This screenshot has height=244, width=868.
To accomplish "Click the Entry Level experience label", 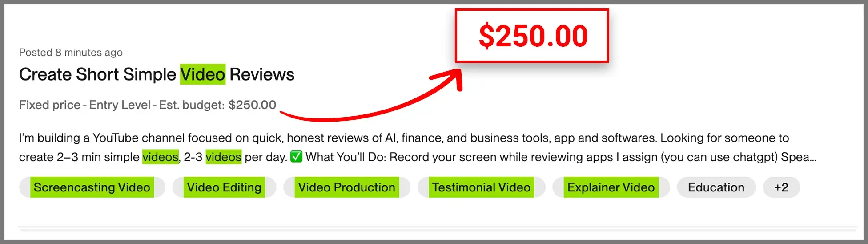I will pyautogui.click(x=120, y=105).
